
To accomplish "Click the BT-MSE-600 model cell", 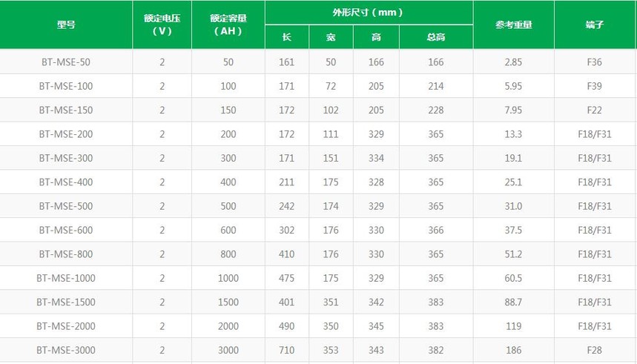I will point(66,230).
